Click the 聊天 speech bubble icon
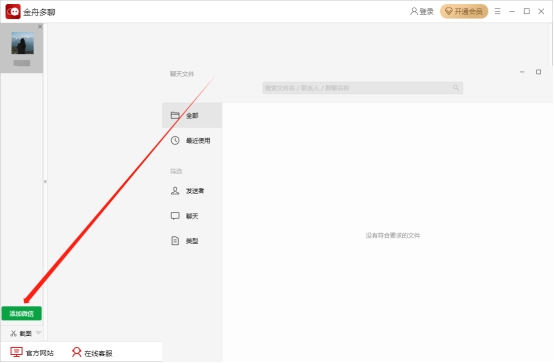 pos(175,216)
